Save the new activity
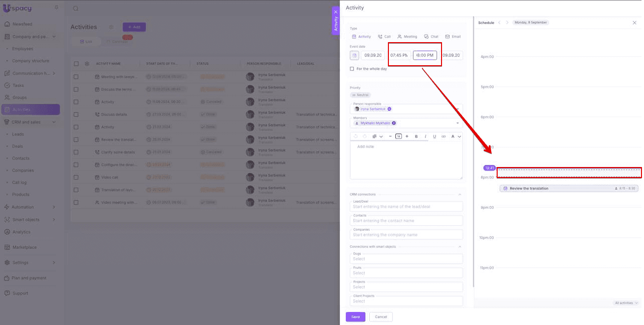 coord(355,316)
